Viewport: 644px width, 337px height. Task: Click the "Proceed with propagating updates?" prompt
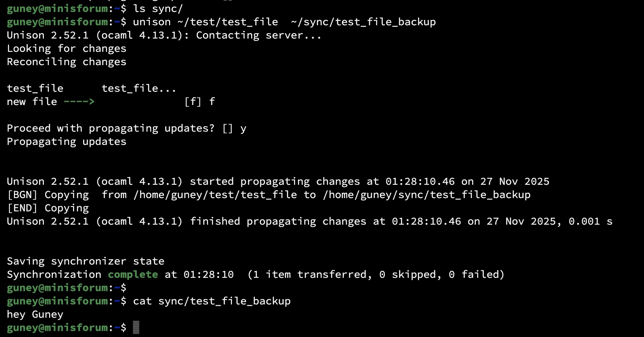[x=111, y=128]
